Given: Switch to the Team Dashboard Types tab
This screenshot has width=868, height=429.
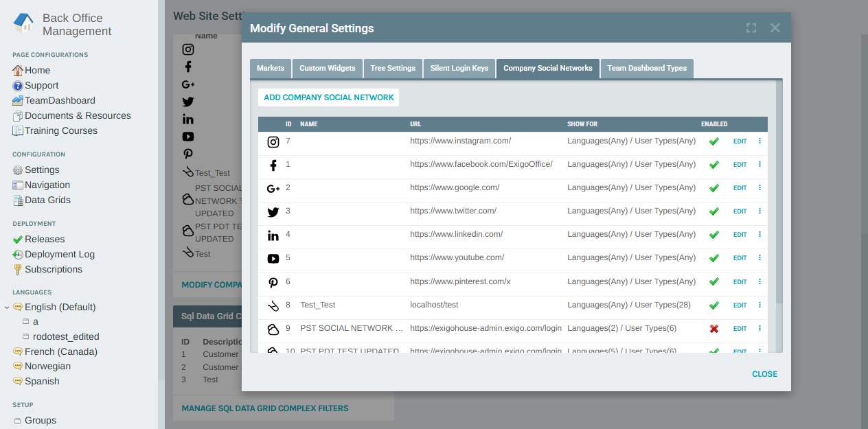Looking at the screenshot, I should pyautogui.click(x=647, y=69).
